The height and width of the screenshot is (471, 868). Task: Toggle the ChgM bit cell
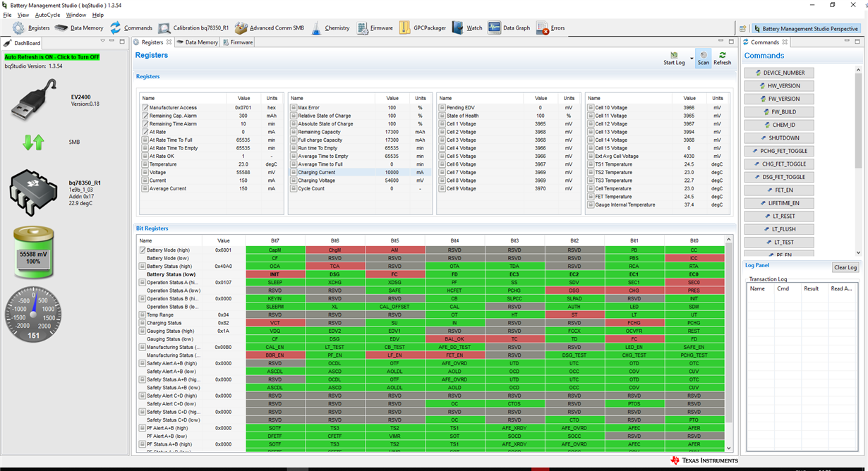(334, 250)
